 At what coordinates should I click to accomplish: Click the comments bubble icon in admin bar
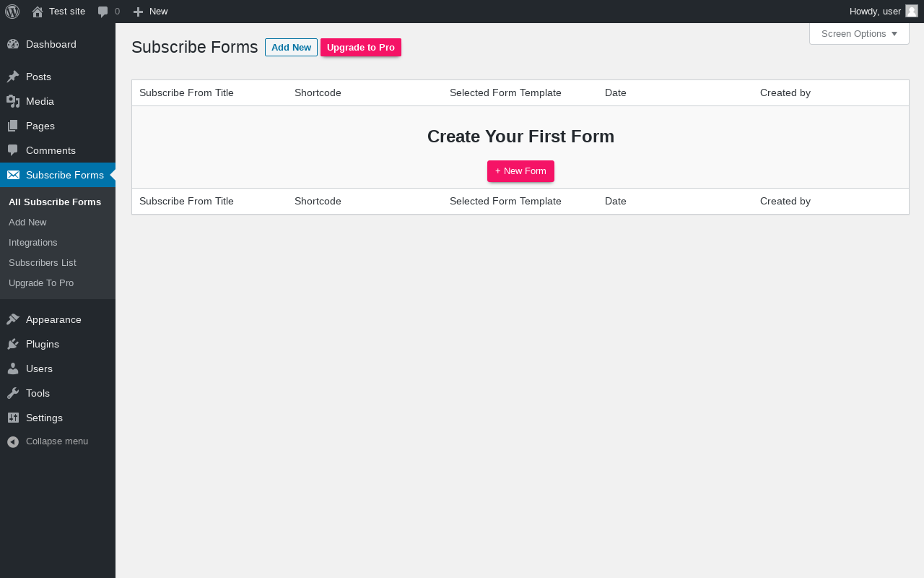103,12
